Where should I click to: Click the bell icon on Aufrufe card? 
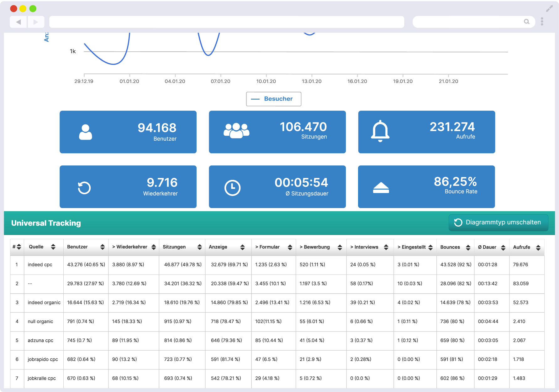pos(380,131)
